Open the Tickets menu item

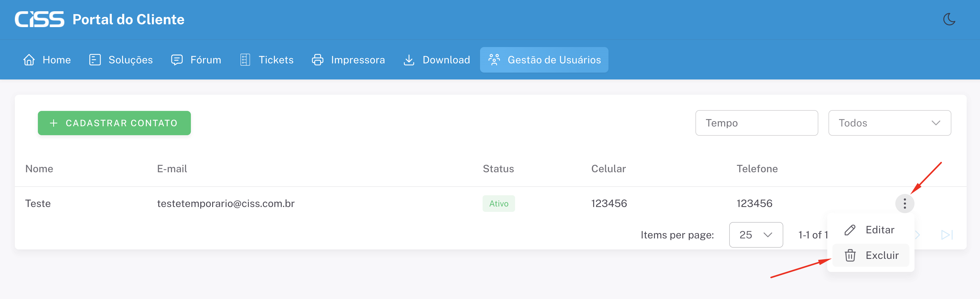tap(276, 60)
